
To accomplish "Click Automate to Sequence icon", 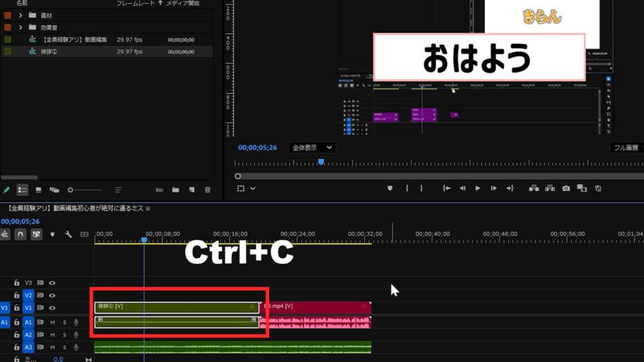I will (160, 190).
